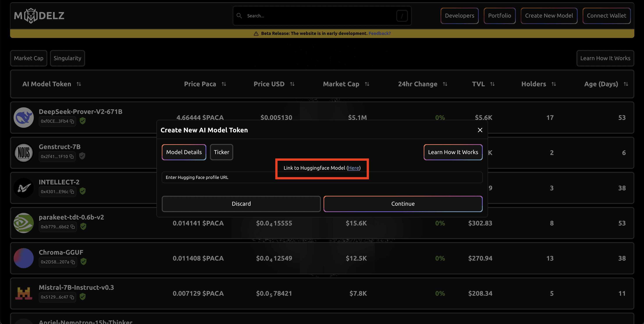
Task: Open Genstruct-7B token name
Action: [59, 147]
